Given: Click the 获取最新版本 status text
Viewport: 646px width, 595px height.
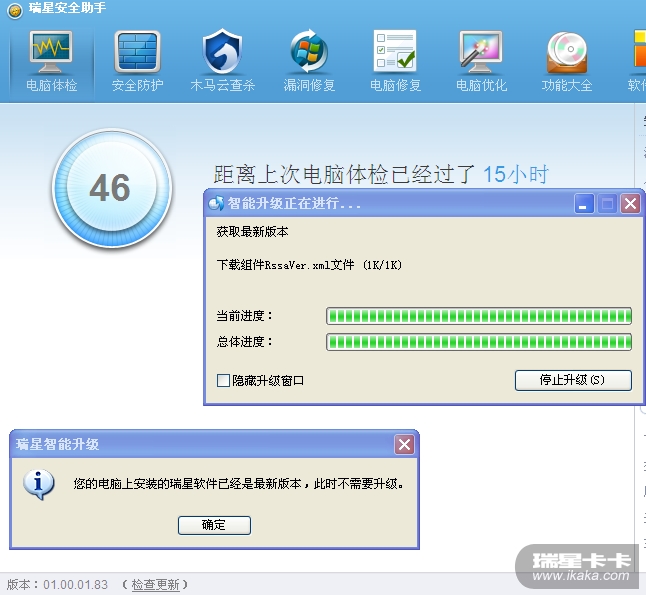Looking at the screenshot, I should coord(252,232).
